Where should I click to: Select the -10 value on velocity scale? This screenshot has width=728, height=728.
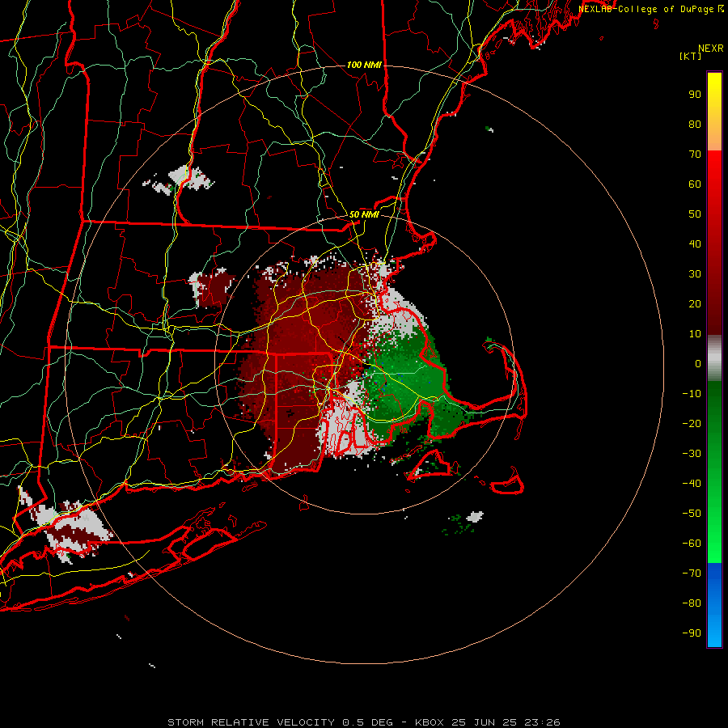pos(692,394)
